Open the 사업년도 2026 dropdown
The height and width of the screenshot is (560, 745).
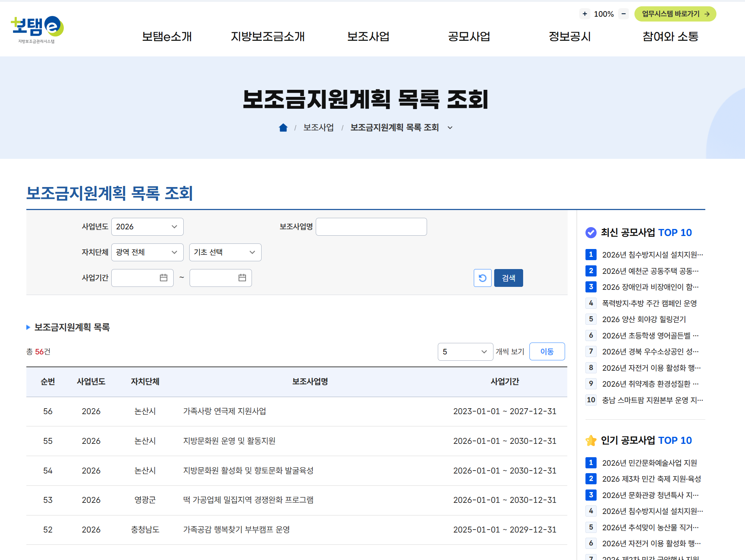(x=147, y=227)
